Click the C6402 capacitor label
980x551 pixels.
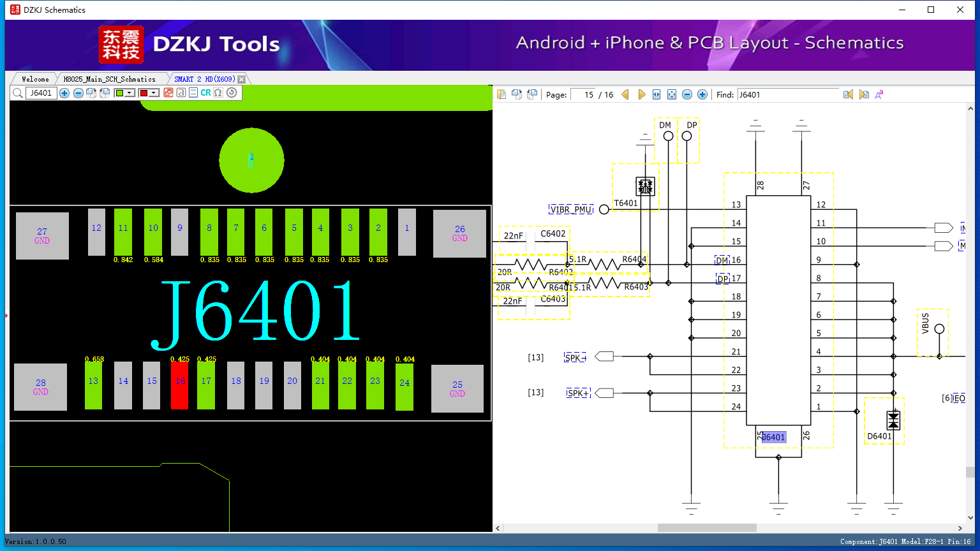(553, 233)
